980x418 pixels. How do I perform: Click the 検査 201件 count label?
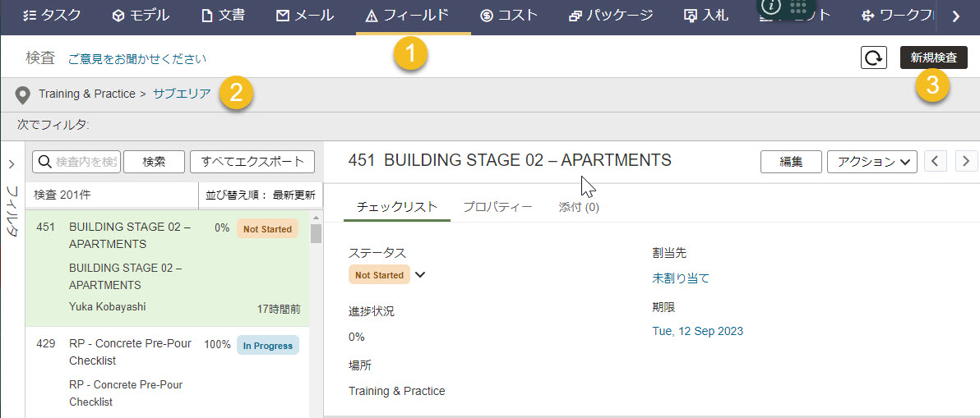click(62, 195)
